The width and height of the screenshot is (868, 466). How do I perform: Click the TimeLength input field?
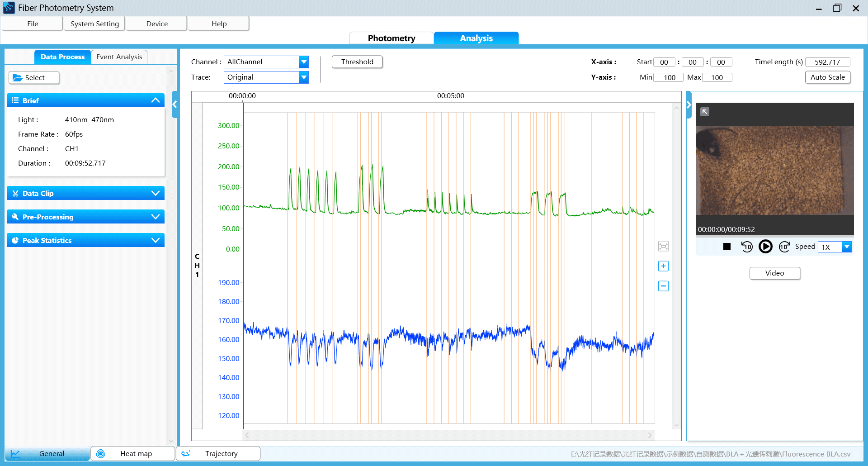tap(827, 62)
